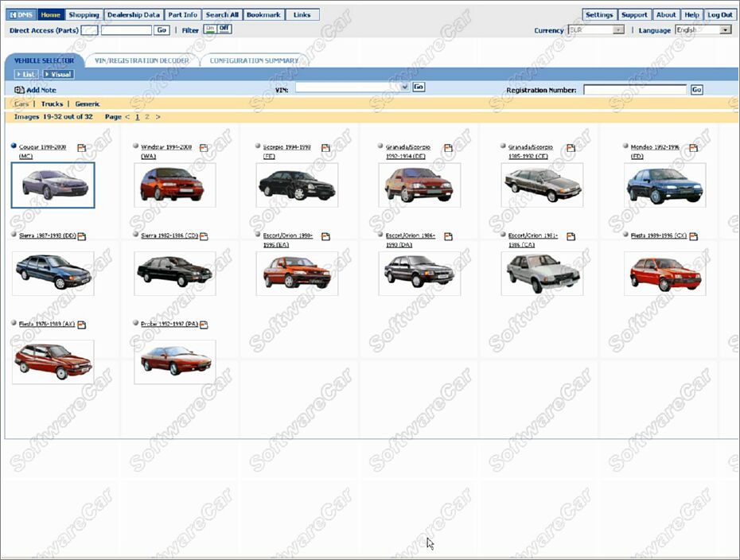Select the Scorpio 1994-1998 radio button

(258, 146)
